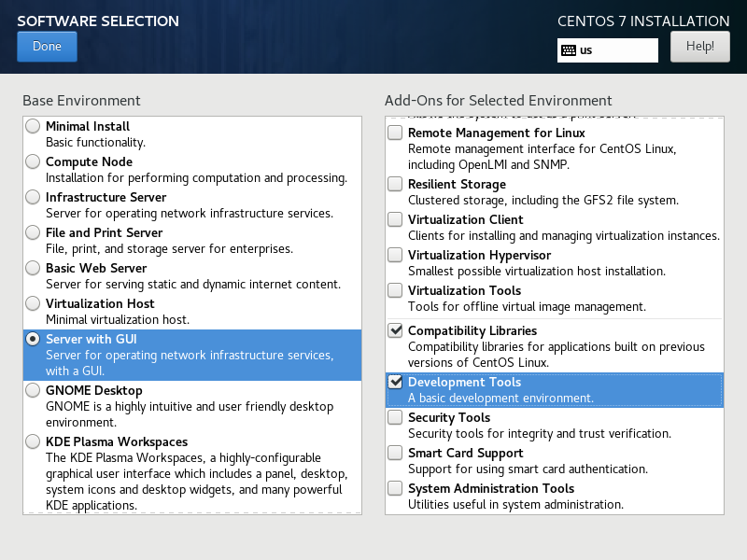Viewport: 747px width, 560px height.
Task: Check Smart Card Support add-on
Action: (x=396, y=454)
